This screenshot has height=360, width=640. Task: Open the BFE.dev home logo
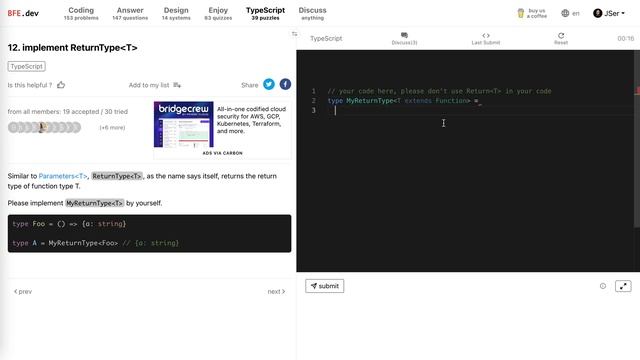(23, 13)
